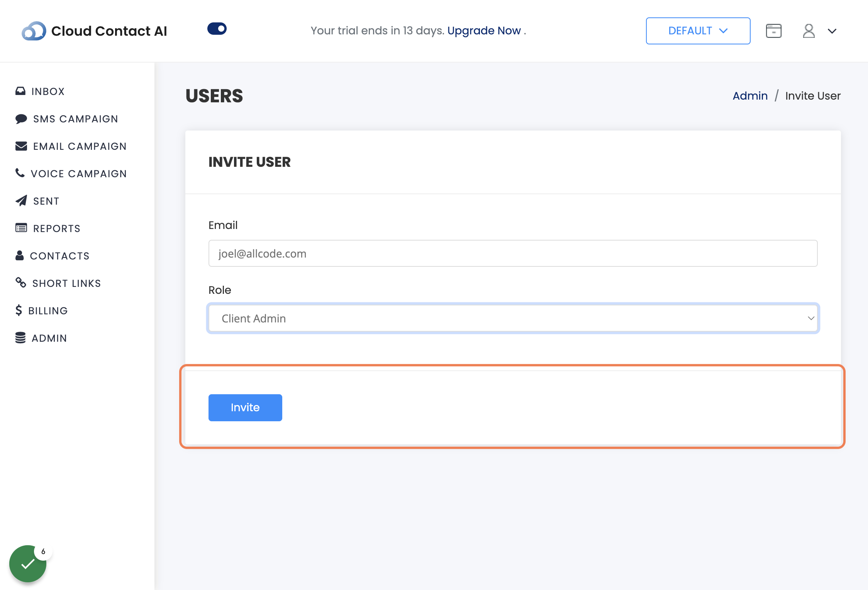The image size is (868, 590).
Task: Go to EMAIL CAMPAIGN menu item
Action: 80,146
